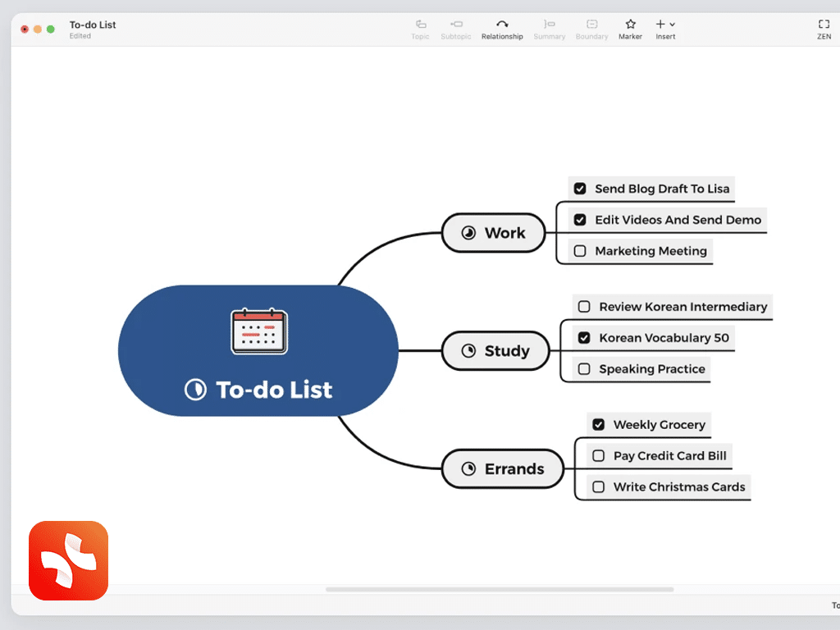The image size is (840, 630).
Task: Click the Subtopic toolbar icon
Action: pos(456,25)
